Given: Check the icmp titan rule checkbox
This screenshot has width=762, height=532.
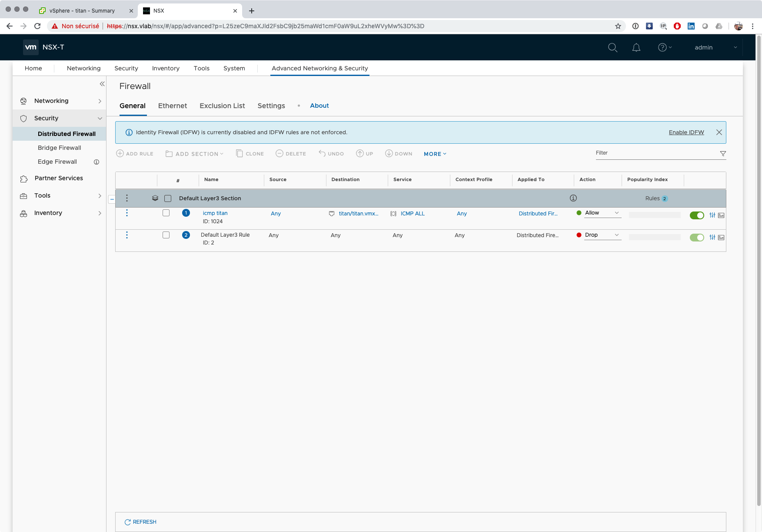Looking at the screenshot, I should [x=166, y=213].
